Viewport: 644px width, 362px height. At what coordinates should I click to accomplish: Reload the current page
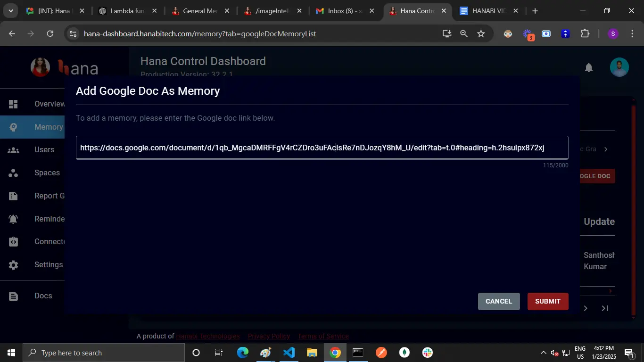tap(50, 33)
